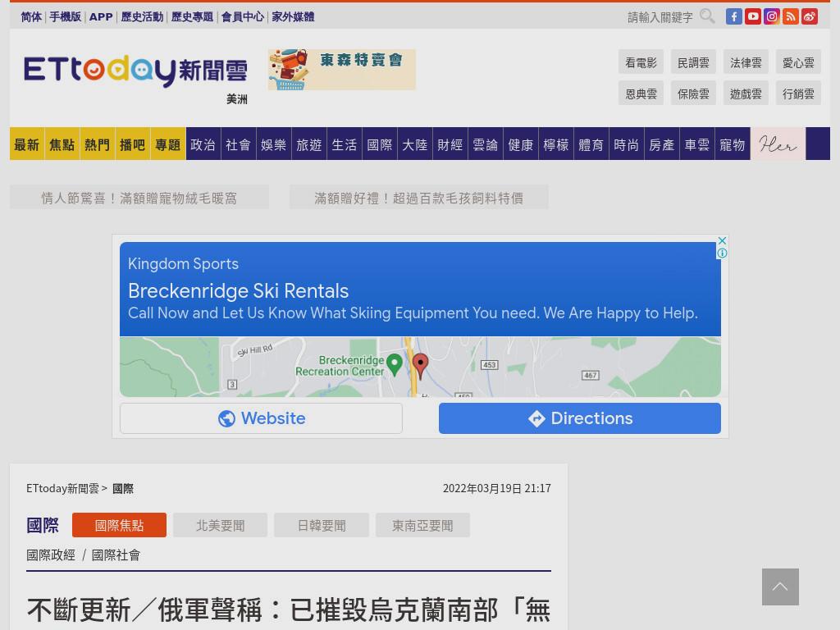Open the 生活 news section
The width and height of the screenshot is (840, 630).
345,144
